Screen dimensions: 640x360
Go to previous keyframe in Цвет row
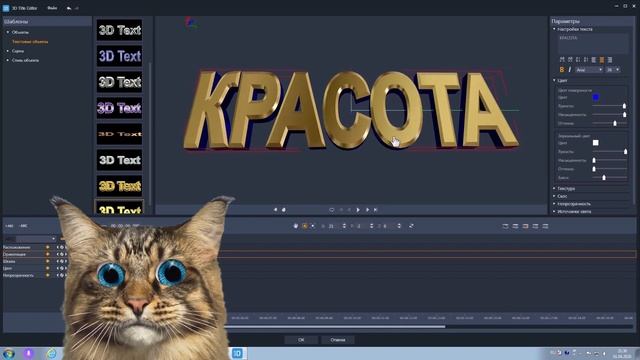tap(58, 268)
